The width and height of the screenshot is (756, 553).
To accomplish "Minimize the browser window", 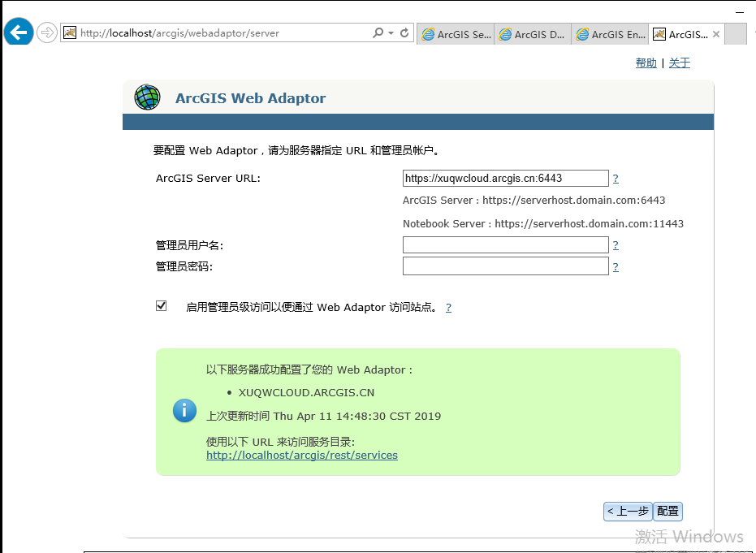I will 740,12.
